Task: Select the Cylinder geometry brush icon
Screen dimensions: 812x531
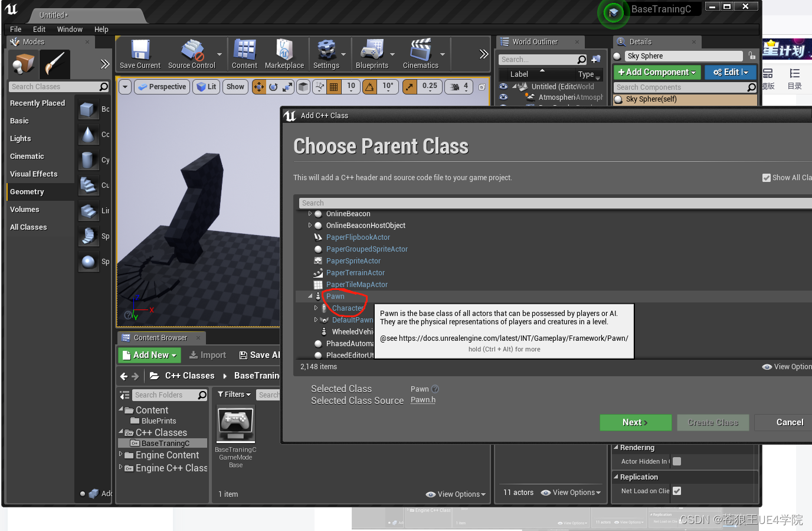Action: (x=88, y=160)
